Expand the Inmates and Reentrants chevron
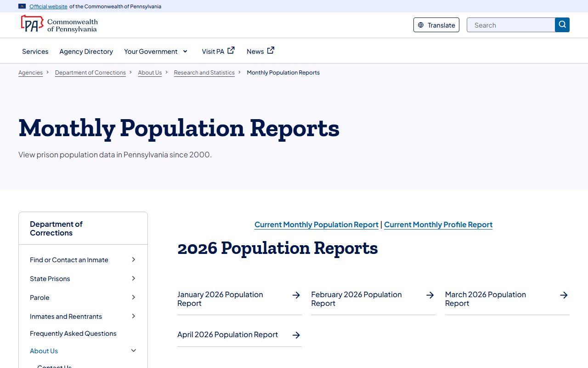 pos(134,316)
